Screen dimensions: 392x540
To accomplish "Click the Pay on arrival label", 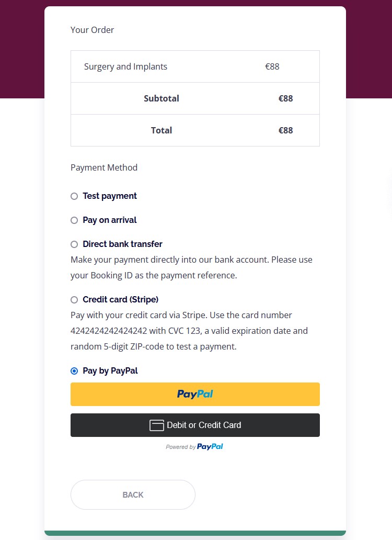I will point(110,220).
